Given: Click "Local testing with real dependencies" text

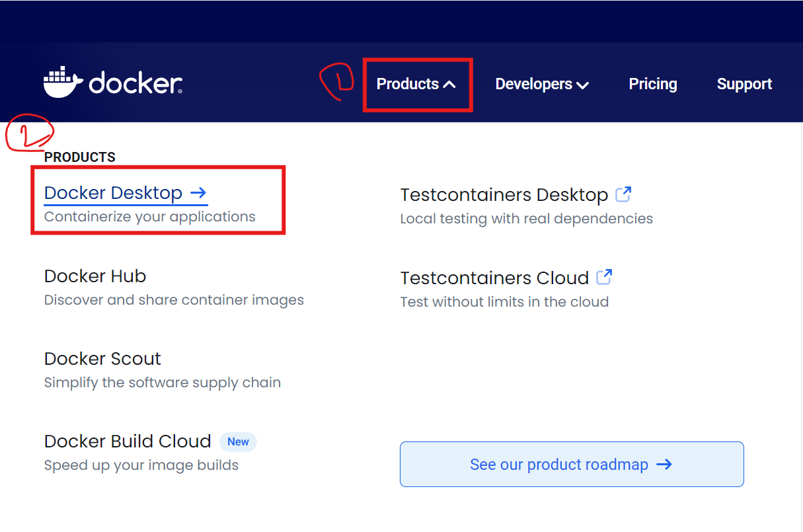Looking at the screenshot, I should tap(527, 219).
